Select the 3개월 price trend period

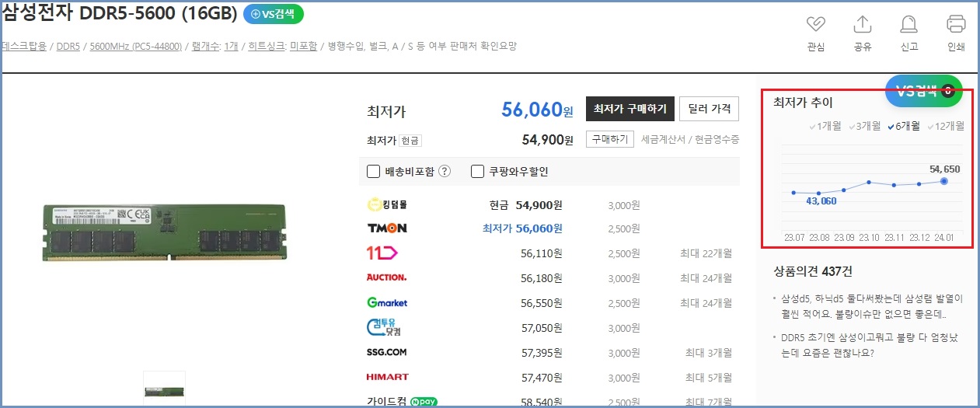(x=864, y=126)
